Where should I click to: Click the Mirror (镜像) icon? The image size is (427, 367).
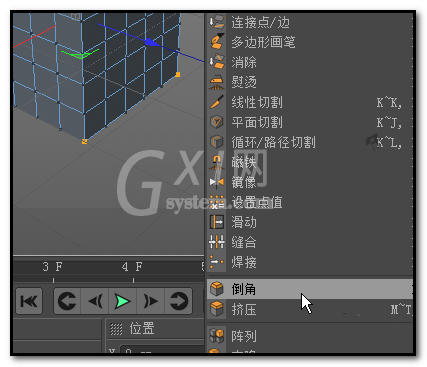pos(217,182)
